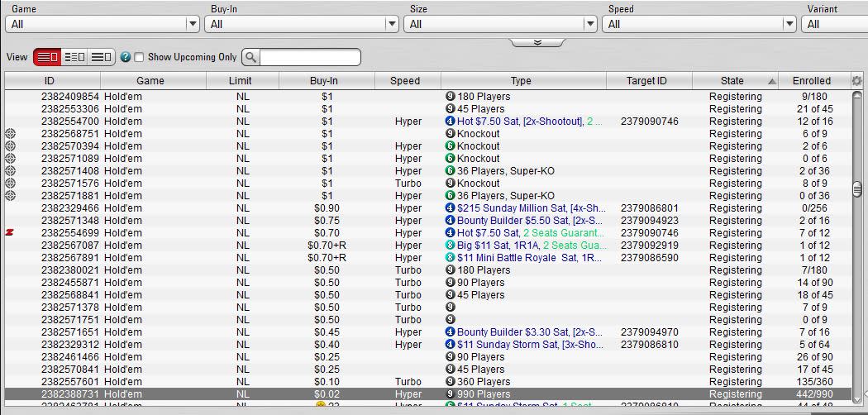This screenshot has width=868, height=415.
Task: Sort by the Enrolled column header
Action: point(814,81)
